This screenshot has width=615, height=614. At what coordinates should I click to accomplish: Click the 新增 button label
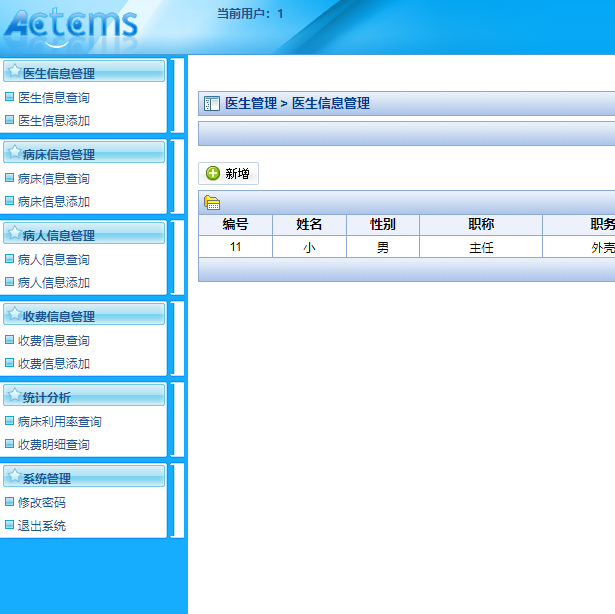pos(237,173)
